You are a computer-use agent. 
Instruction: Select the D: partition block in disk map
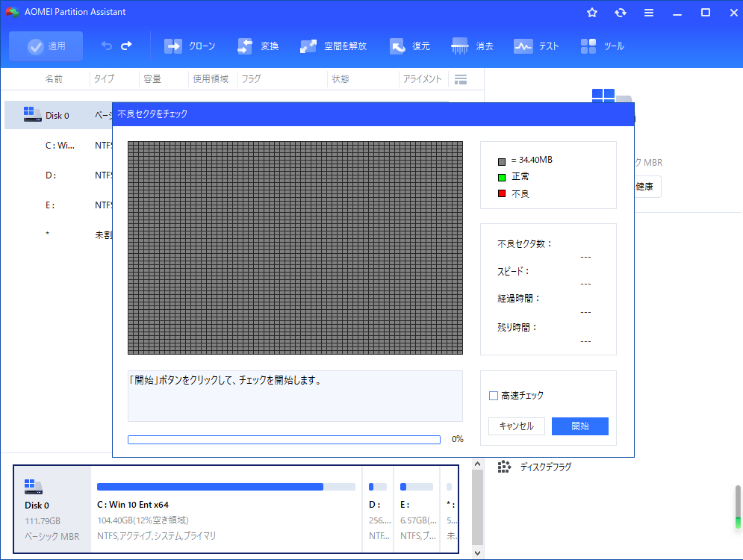pyautogui.click(x=378, y=509)
